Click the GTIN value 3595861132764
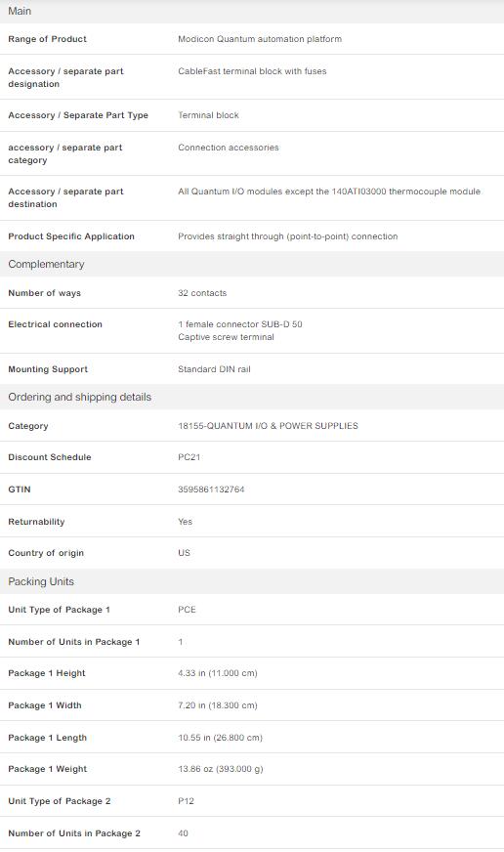The width and height of the screenshot is (504, 852). pos(211,490)
